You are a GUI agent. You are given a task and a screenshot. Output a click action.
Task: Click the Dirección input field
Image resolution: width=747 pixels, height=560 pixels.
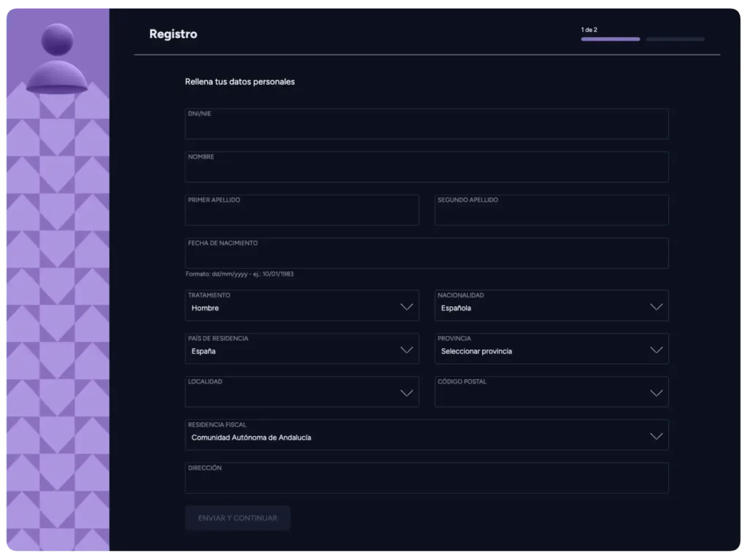coord(426,478)
